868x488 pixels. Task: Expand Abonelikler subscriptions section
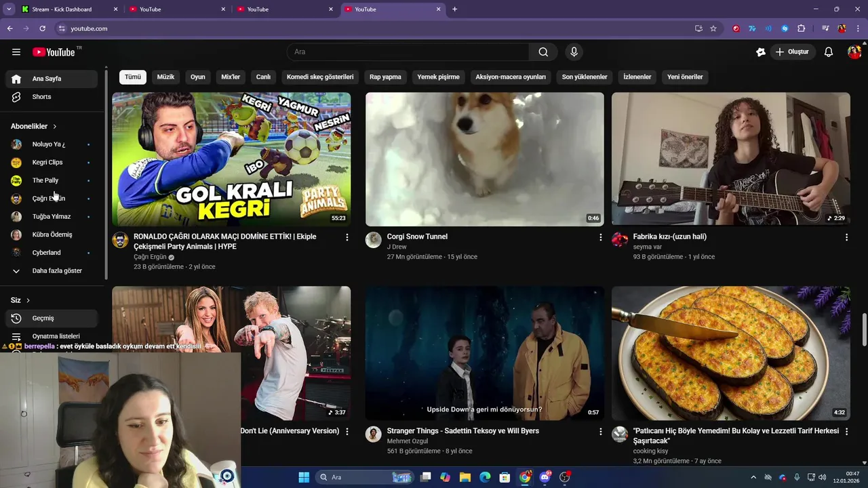point(34,127)
